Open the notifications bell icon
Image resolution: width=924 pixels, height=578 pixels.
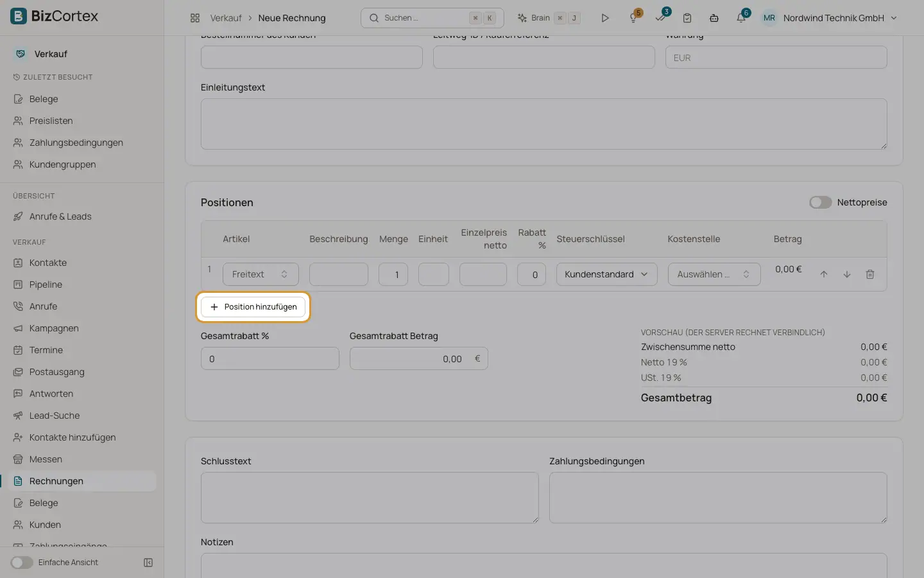pos(741,17)
